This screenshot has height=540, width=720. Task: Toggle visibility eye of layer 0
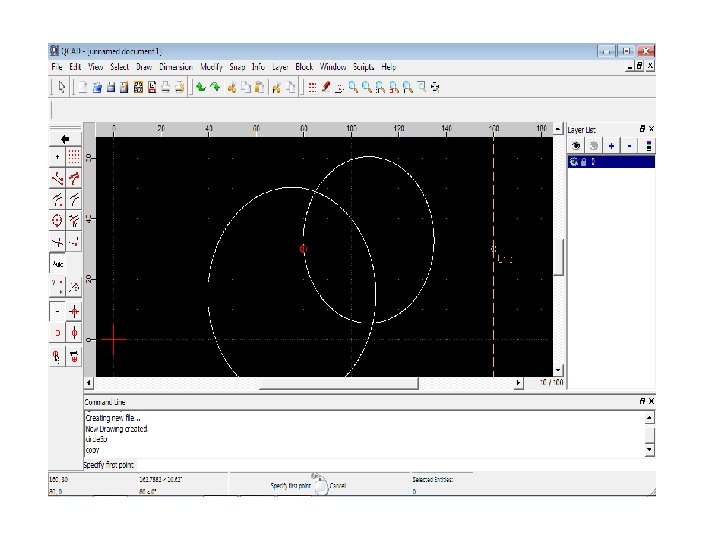tap(574, 162)
